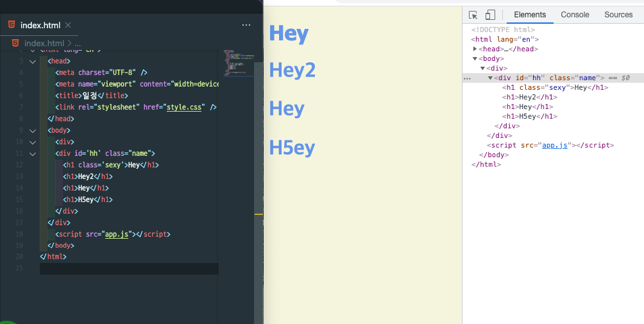Click the meta viewport line in editor
644x324 pixels.
coord(137,84)
